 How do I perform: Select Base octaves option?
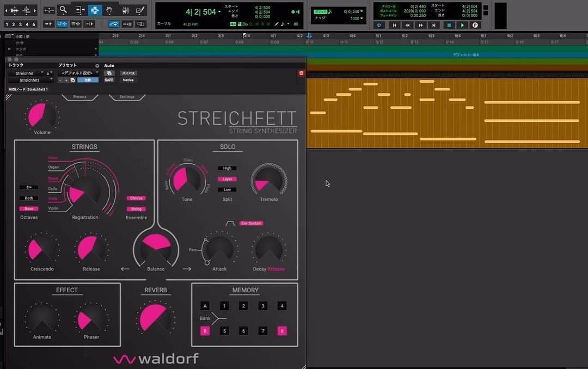29,208
